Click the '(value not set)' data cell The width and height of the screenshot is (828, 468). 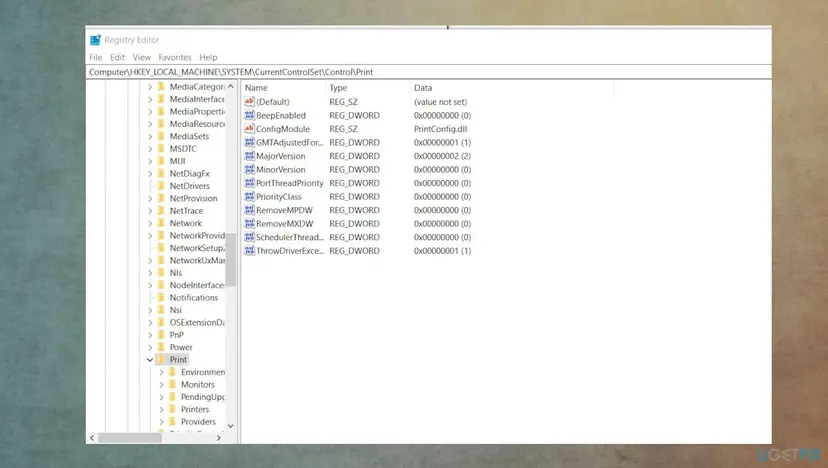pyautogui.click(x=440, y=101)
